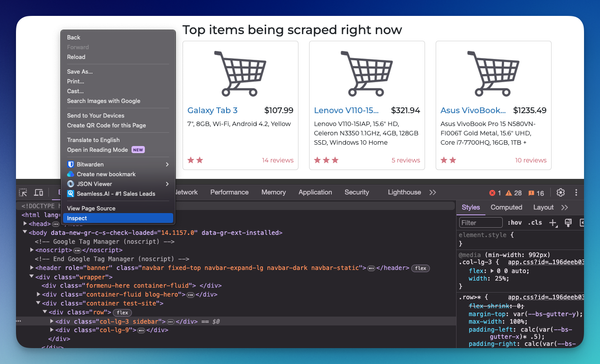Open the DevTools three-dot menu
The image size is (600, 364).
click(x=576, y=193)
